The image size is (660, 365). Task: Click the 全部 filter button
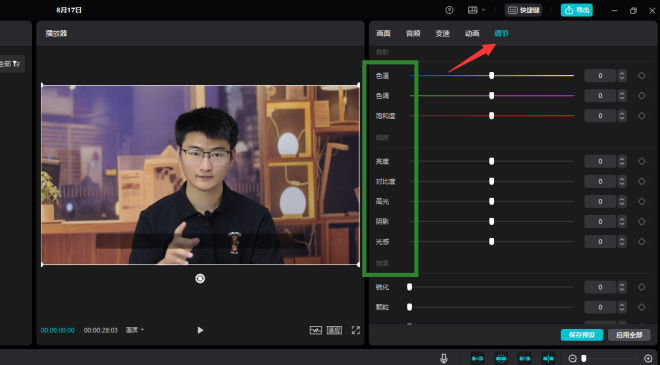[x=10, y=64]
